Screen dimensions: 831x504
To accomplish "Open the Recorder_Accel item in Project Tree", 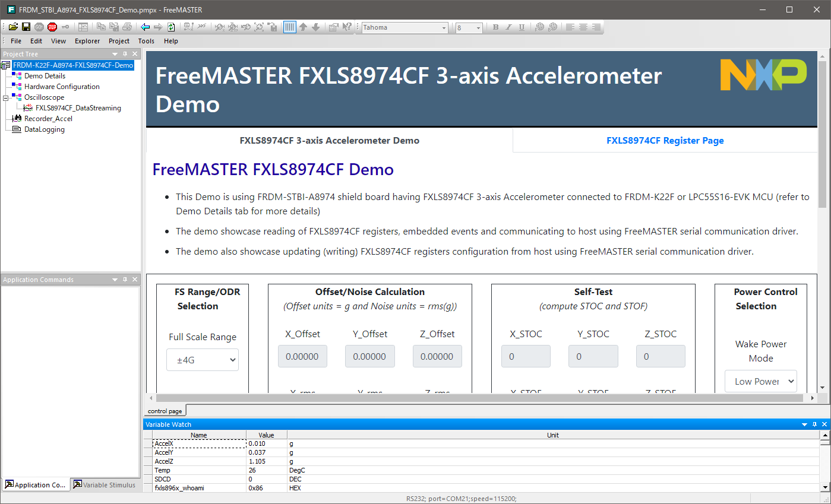I will 48,119.
